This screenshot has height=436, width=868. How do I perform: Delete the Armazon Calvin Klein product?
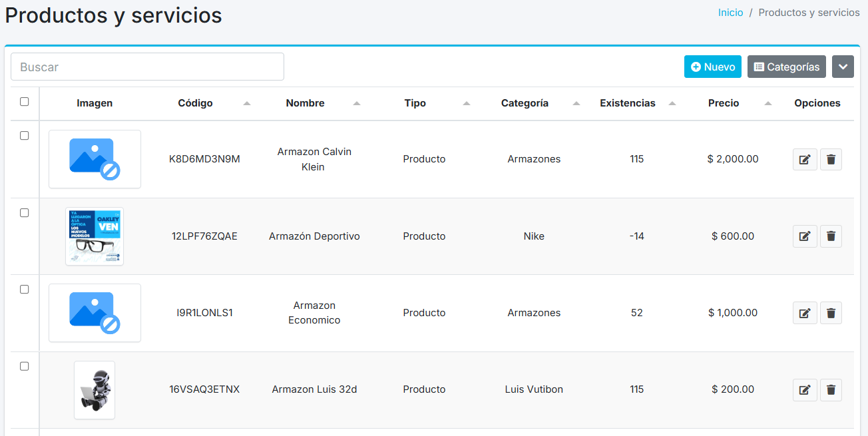coord(831,160)
